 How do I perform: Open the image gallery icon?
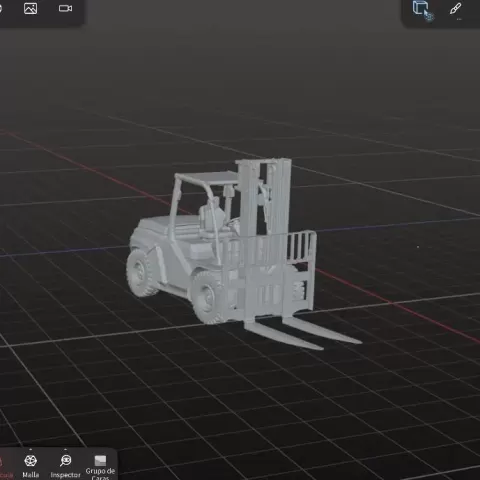(30, 8)
